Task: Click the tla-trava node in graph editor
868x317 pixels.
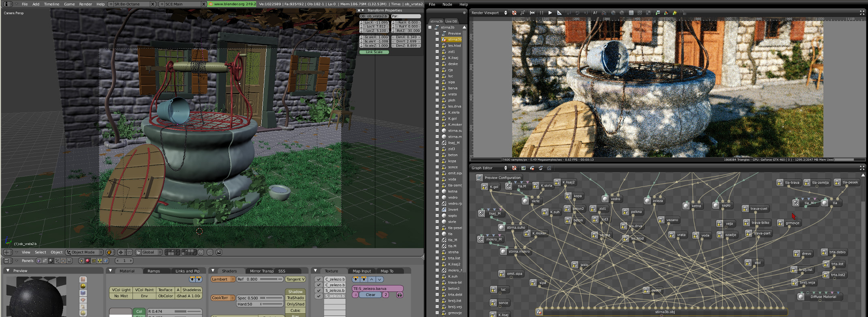Action: click(x=788, y=183)
